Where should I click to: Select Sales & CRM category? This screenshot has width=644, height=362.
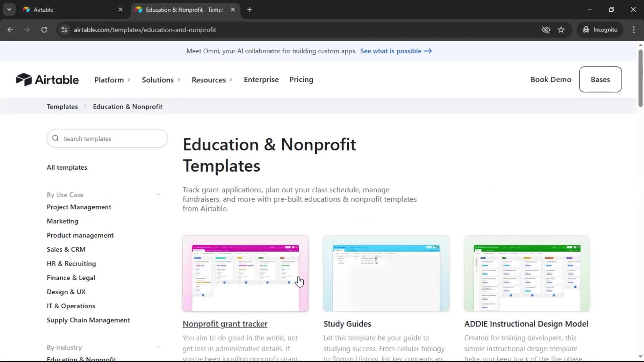66,249
